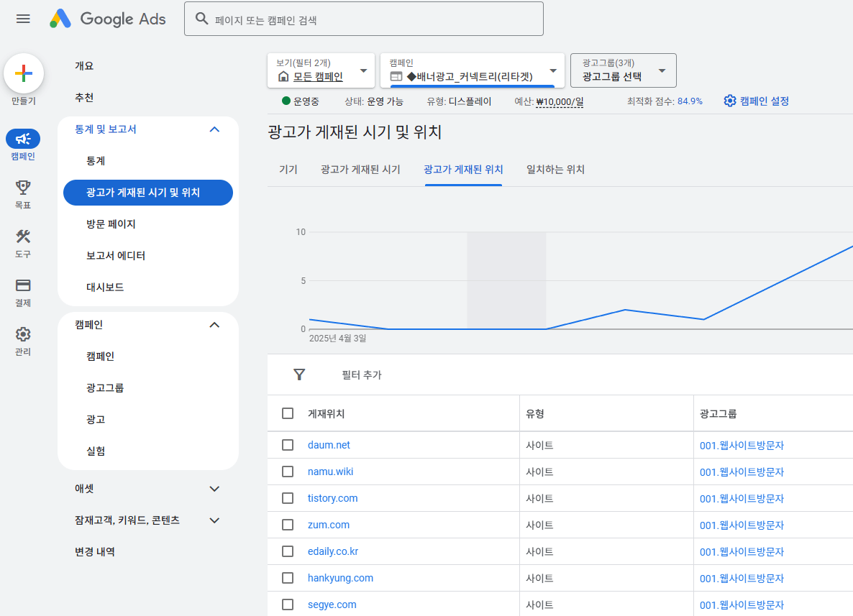The height and width of the screenshot is (616, 853).
Task: Open the 캠페인 배너광고 selector dropdown
Action: 473,70
